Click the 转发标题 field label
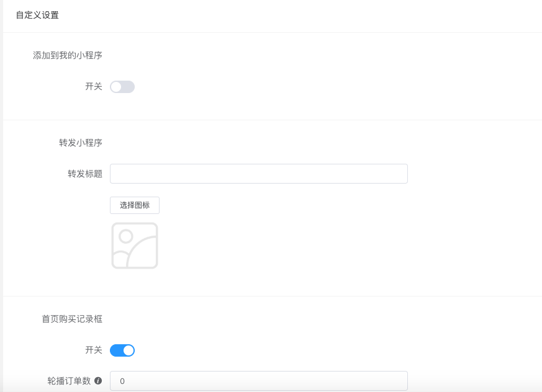Screen dimensions: 542x392 coord(85,174)
